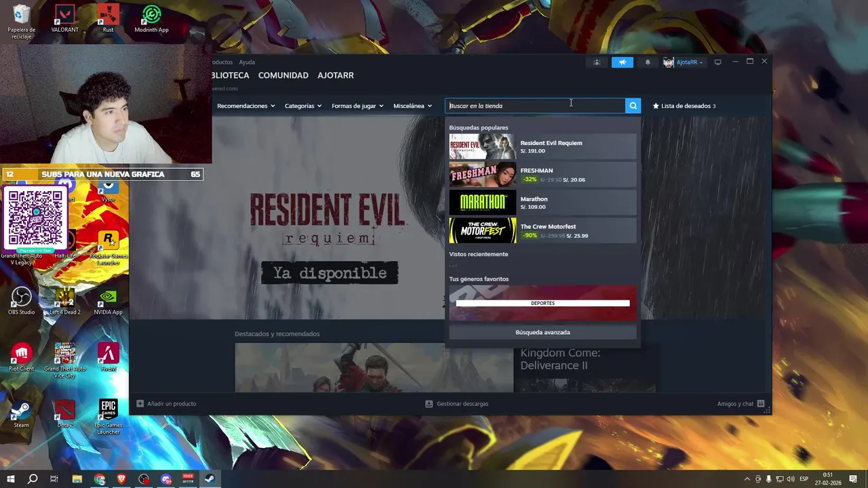
Task: Expand the Formas de jugar dropdown
Action: tap(357, 106)
